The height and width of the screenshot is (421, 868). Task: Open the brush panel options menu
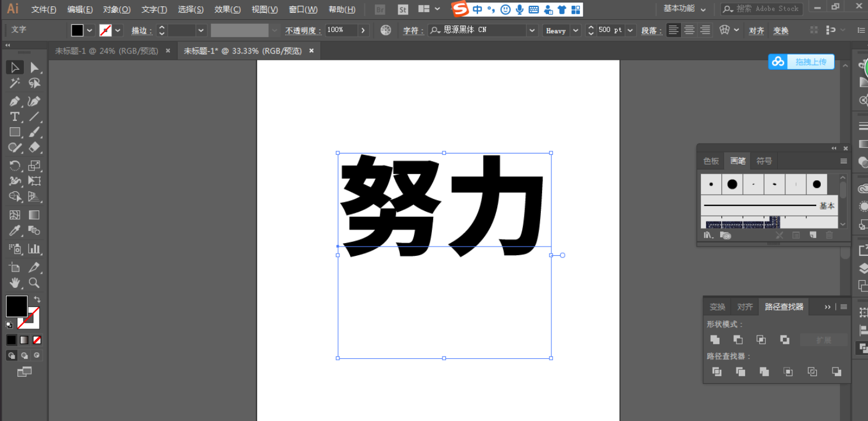pyautogui.click(x=844, y=161)
